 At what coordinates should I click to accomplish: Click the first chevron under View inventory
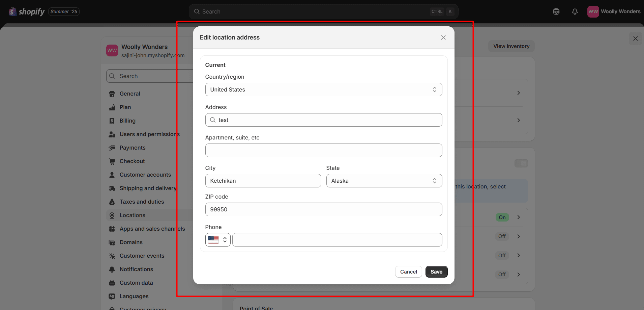pos(519,93)
